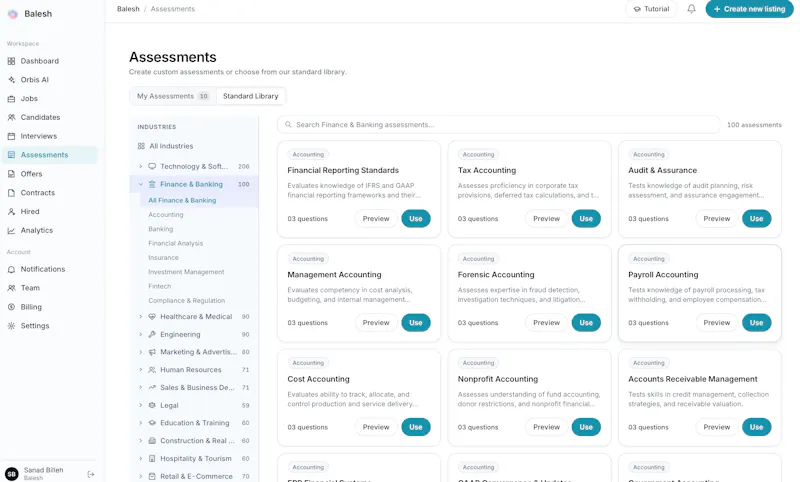Expand the Human Resources chevron
Viewport: 800px width, 482px height.
coord(141,370)
